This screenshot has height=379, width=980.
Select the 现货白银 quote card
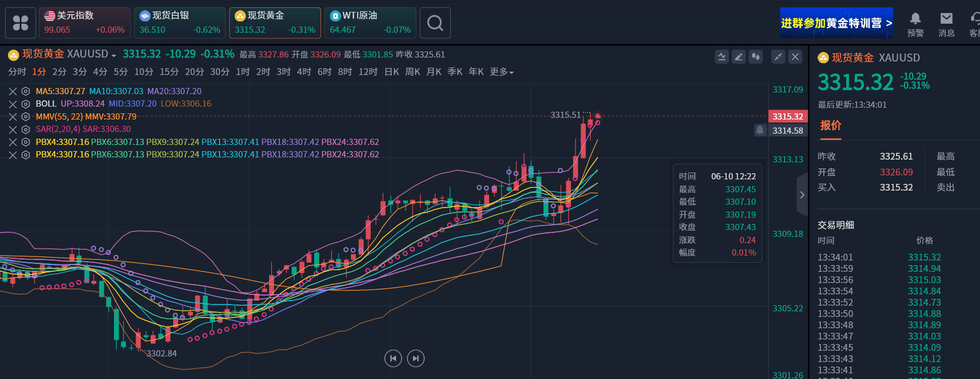(180, 23)
